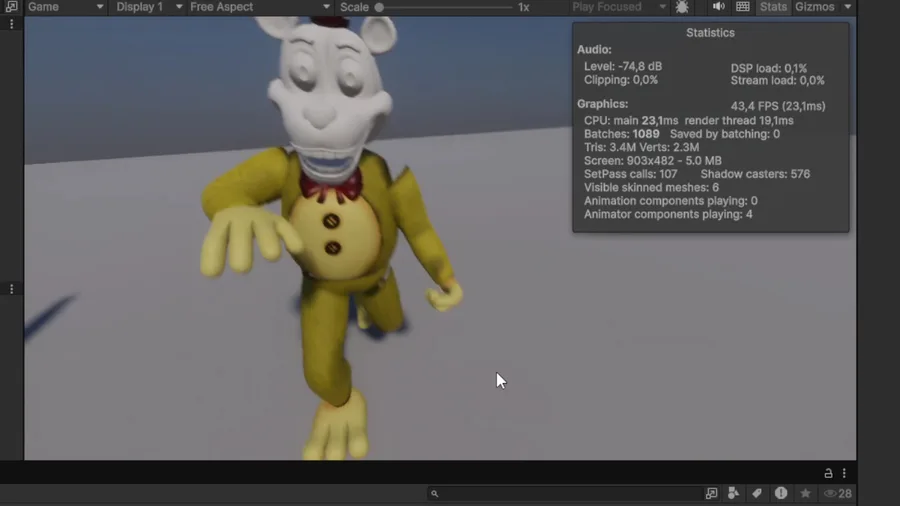Viewport: 900px width, 506px height.
Task: Mute audio with the speaker icon
Action: coord(718,7)
